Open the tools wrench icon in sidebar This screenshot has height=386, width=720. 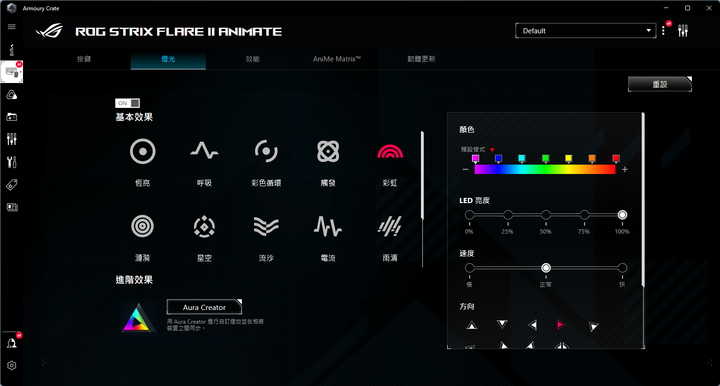pyautogui.click(x=12, y=162)
